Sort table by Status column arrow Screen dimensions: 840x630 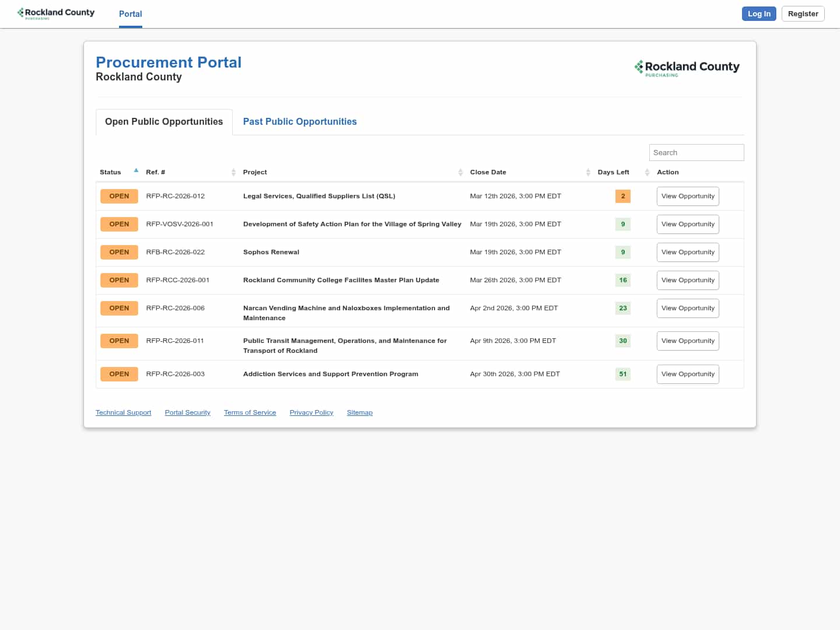pos(136,171)
